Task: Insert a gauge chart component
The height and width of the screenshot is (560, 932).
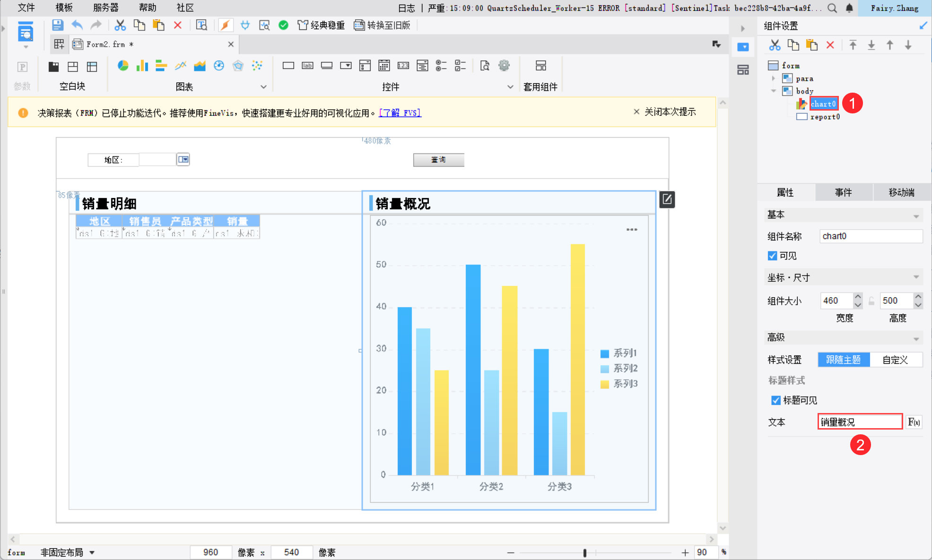Action: coord(219,66)
